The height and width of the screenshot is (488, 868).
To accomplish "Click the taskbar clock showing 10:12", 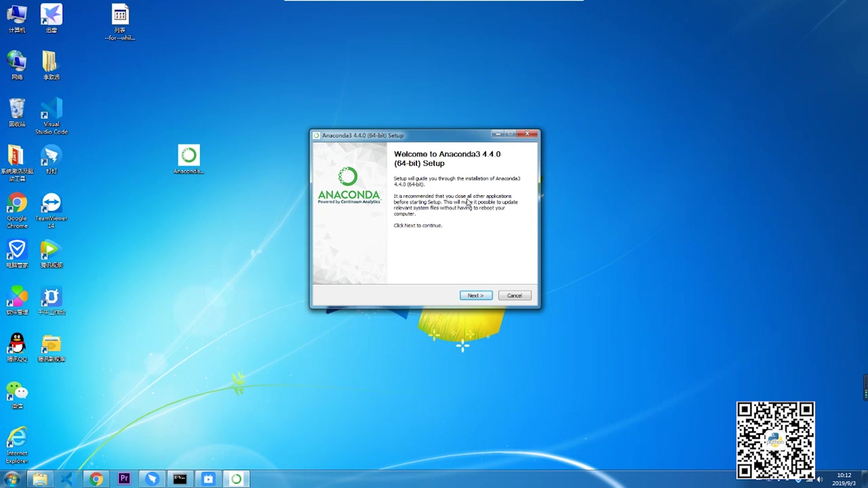I will 844,479.
